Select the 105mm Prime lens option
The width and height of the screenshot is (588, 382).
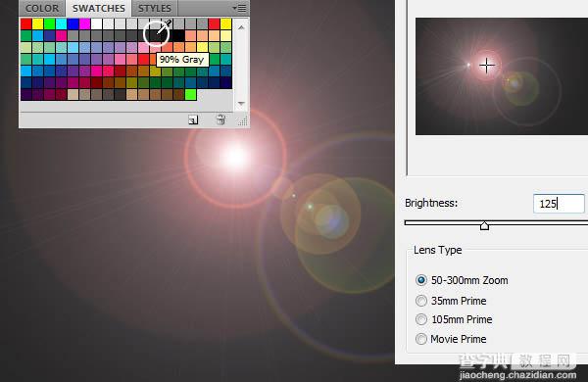click(454, 319)
